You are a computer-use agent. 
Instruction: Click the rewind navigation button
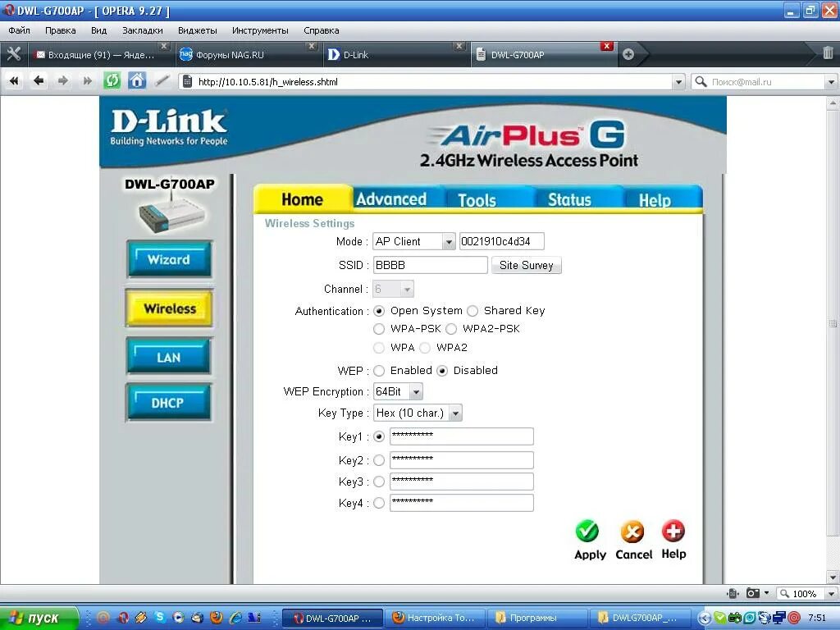click(x=15, y=81)
